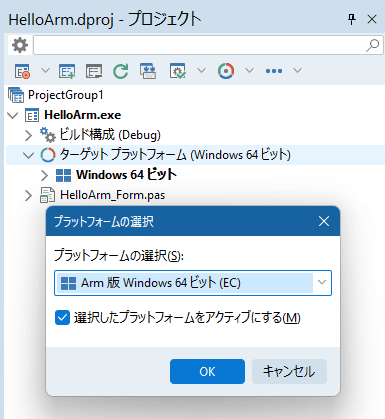This screenshot has width=385, height=419.
Task: Open the platform selection combo box
Action: (x=193, y=283)
